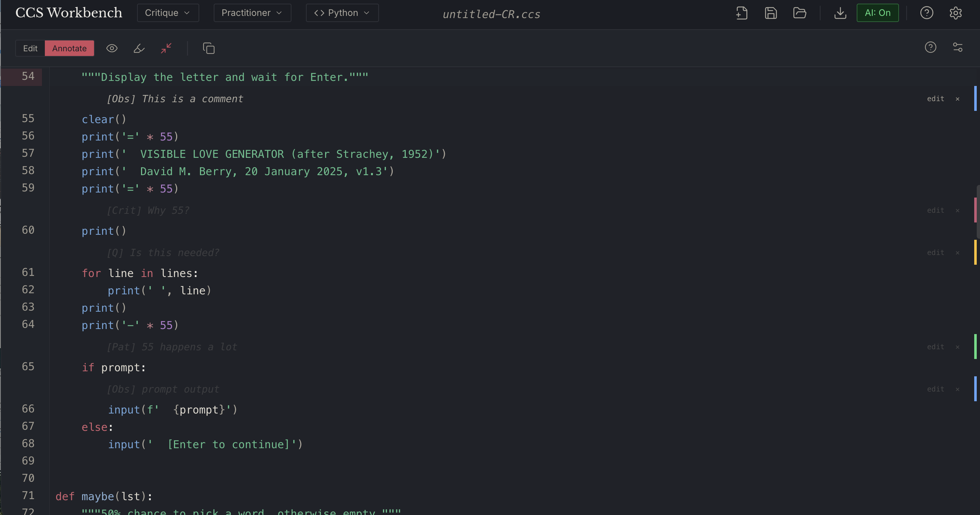
Task: Open settings gear in header
Action: pyautogui.click(x=955, y=13)
